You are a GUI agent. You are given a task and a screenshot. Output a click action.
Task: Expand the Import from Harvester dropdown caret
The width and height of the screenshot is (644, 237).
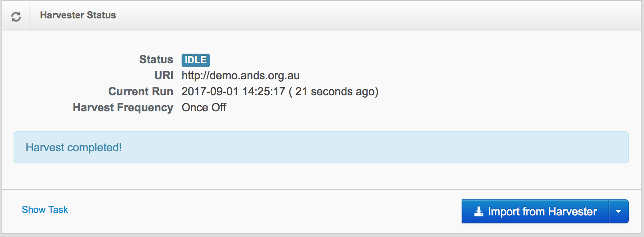(618, 211)
